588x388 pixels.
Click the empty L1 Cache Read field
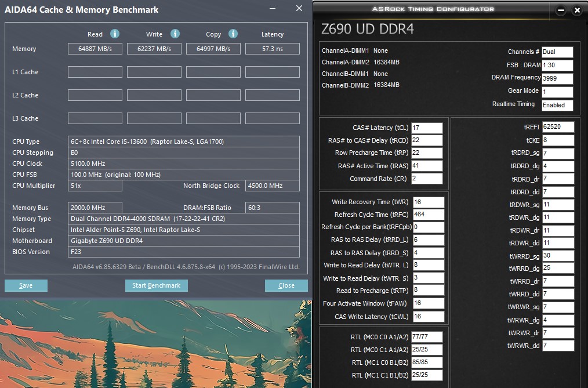pyautogui.click(x=95, y=72)
